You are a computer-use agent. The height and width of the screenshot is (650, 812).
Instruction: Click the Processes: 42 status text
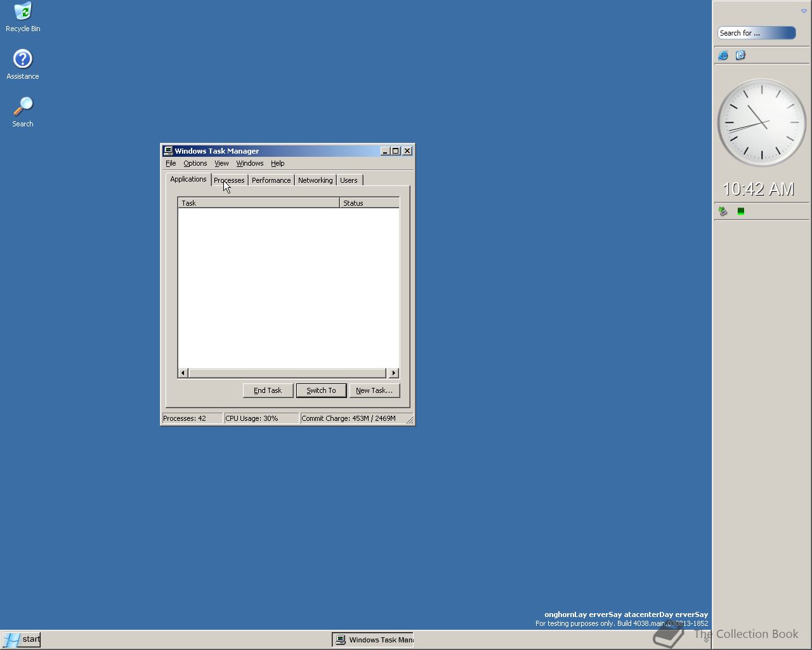coord(185,418)
